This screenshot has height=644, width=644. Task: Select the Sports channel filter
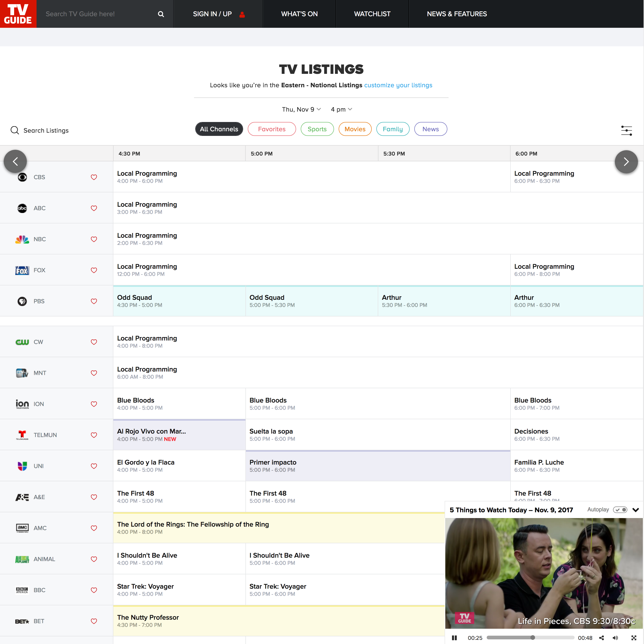point(317,129)
